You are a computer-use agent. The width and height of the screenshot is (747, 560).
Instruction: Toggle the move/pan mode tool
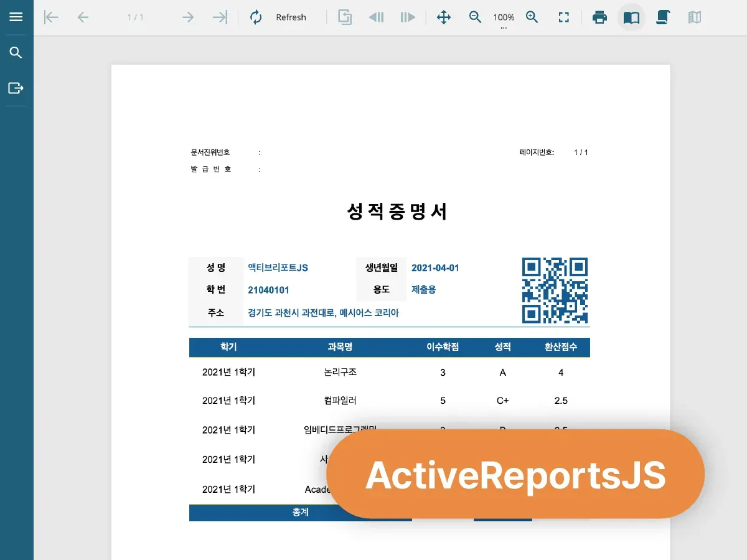pyautogui.click(x=444, y=17)
